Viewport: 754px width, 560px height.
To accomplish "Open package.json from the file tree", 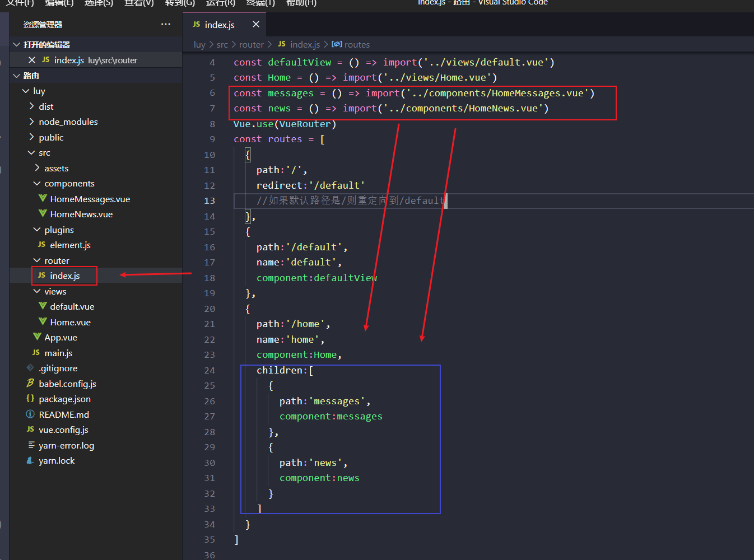I will tap(64, 399).
